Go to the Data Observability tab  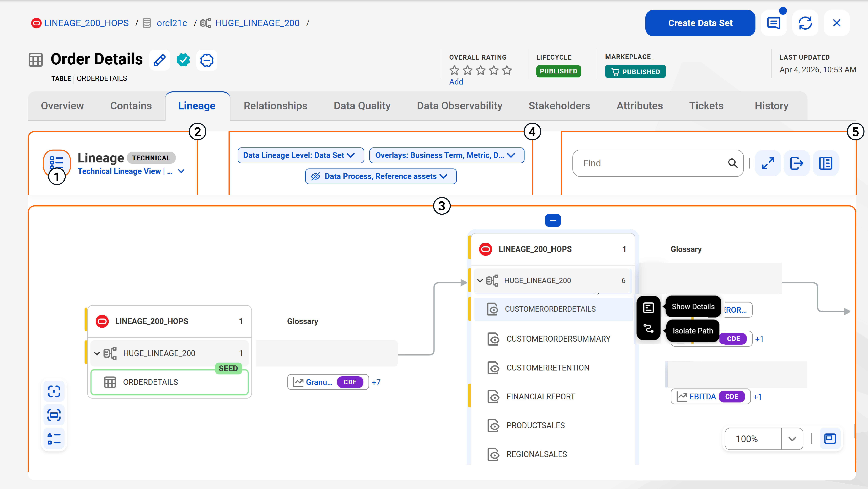pos(459,106)
